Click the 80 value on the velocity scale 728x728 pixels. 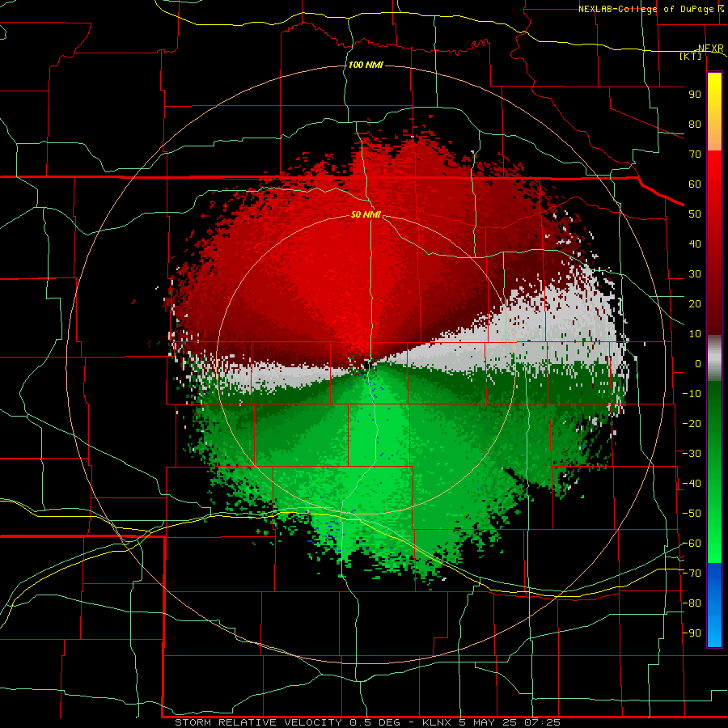point(695,125)
